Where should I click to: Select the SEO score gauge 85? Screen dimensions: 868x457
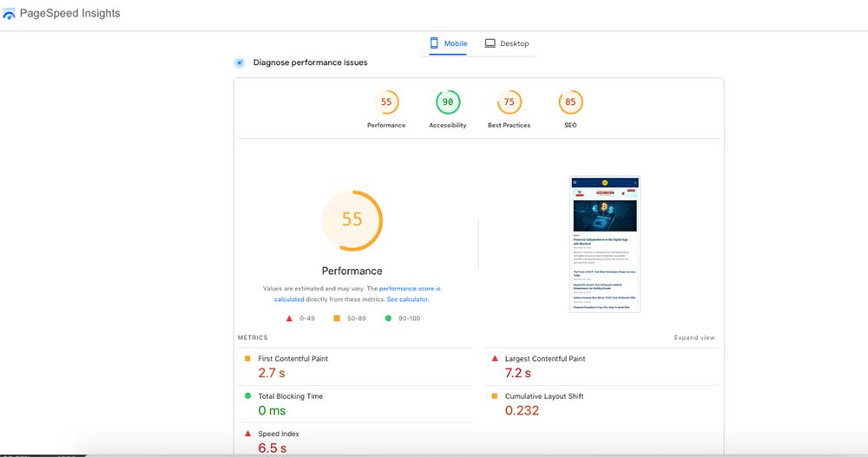pyautogui.click(x=570, y=102)
